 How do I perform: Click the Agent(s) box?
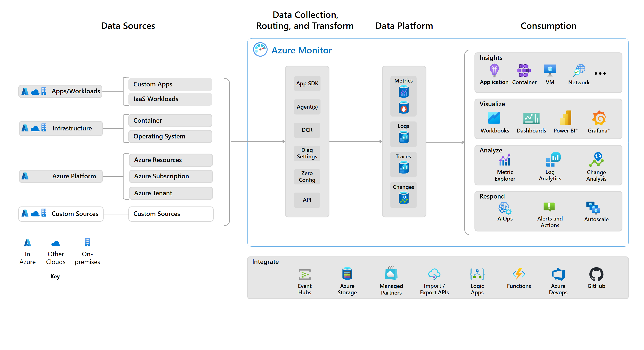pyautogui.click(x=307, y=107)
